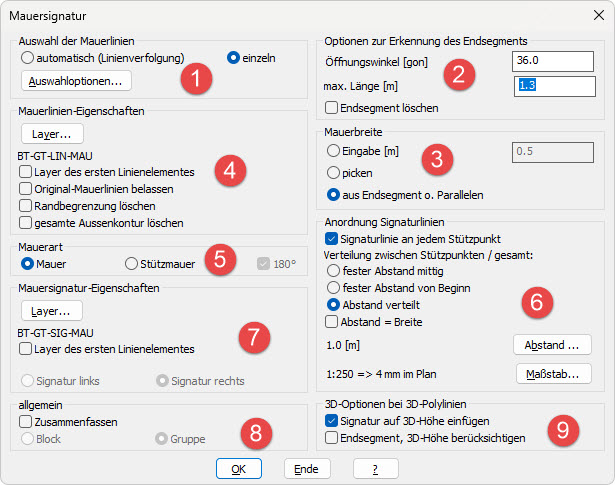
Task: Open help with the question mark button
Action: point(369,468)
